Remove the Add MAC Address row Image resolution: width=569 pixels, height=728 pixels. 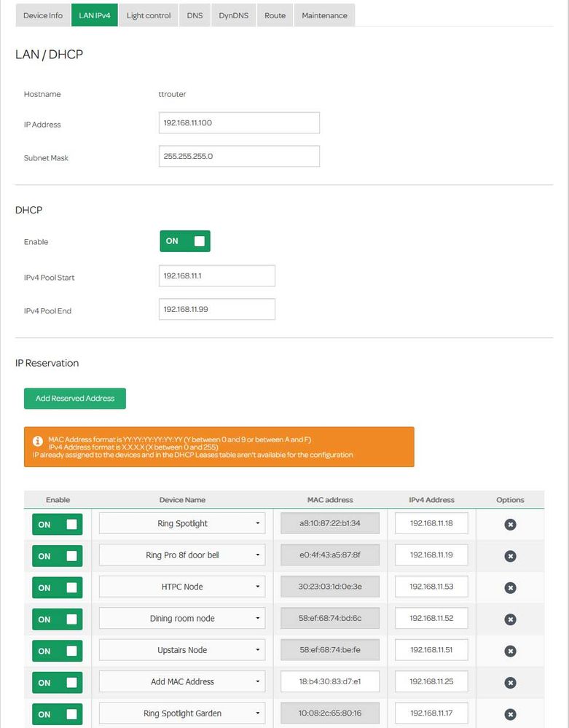[x=510, y=683]
